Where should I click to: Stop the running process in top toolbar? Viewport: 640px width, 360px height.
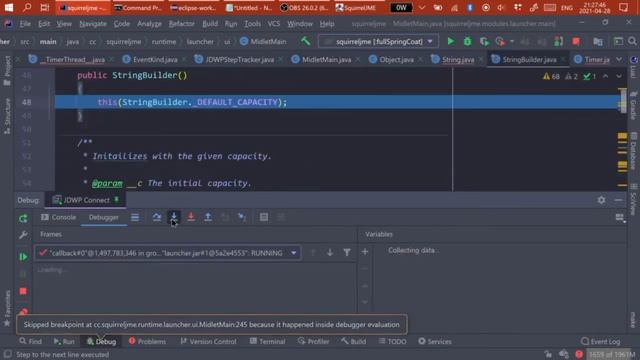click(x=576, y=41)
